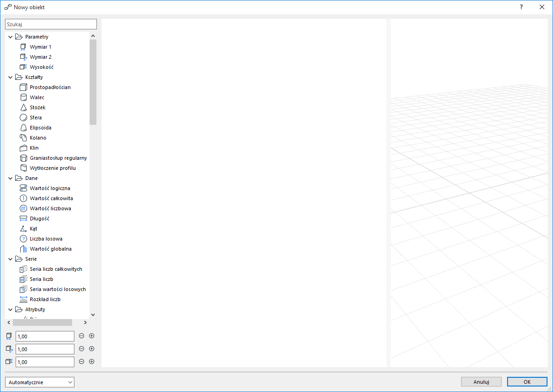Collapse the Kształty branch

click(10, 77)
